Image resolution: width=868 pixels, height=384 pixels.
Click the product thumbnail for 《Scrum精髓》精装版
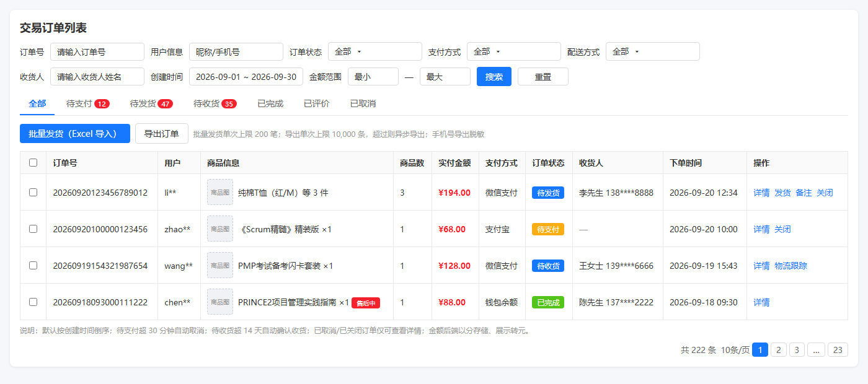(x=220, y=229)
